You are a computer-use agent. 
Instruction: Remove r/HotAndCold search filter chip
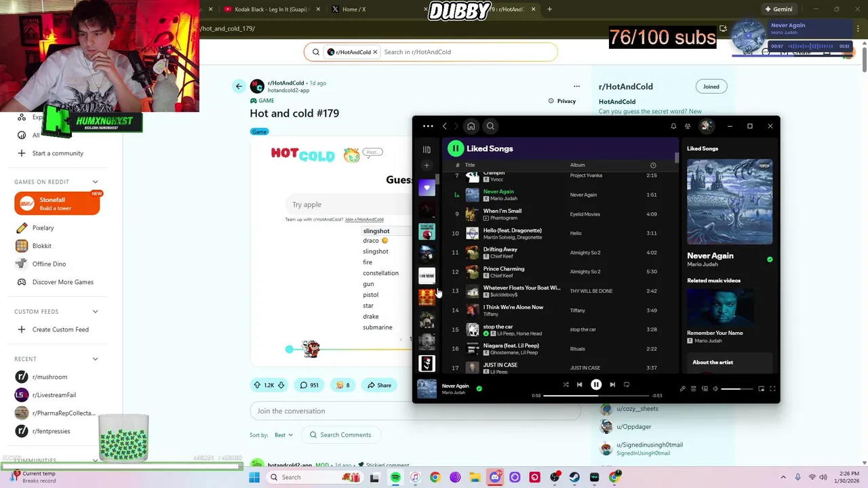click(x=374, y=52)
